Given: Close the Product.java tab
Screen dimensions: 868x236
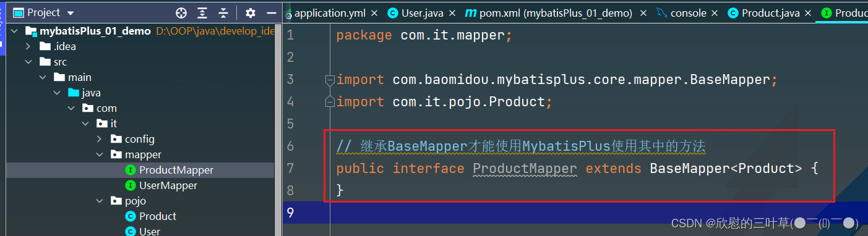Looking at the screenshot, I should [x=808, y=13].
